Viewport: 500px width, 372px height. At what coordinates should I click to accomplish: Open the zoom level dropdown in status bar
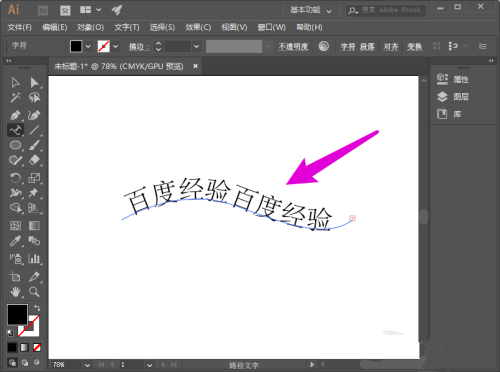[87, 365]
